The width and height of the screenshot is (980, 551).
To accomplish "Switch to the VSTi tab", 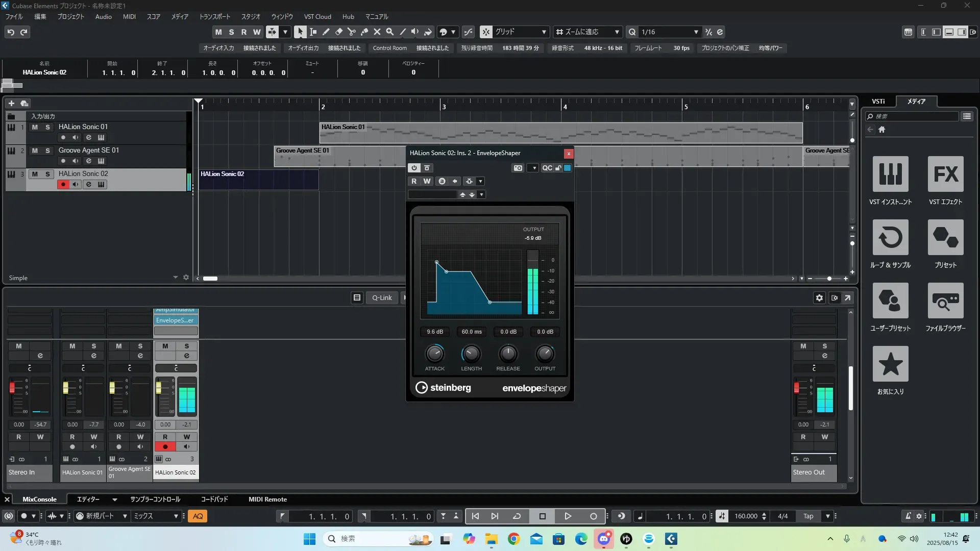I will [x=878, y=102].
